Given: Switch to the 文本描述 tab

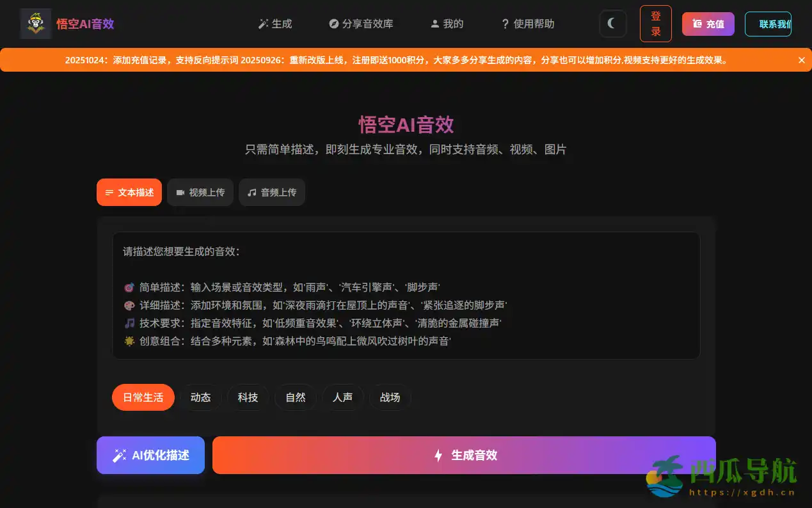Looking at the screenshot, I should pyautogui.click(x=129, y=192).
